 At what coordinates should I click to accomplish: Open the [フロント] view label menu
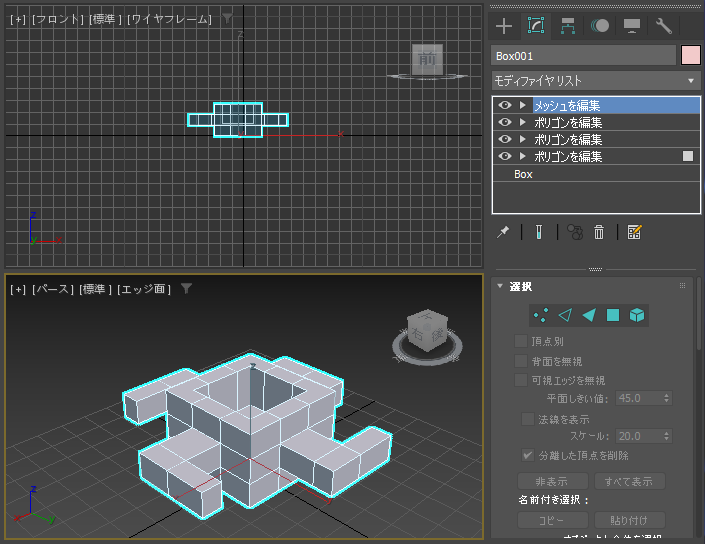[x=58, y=19]
